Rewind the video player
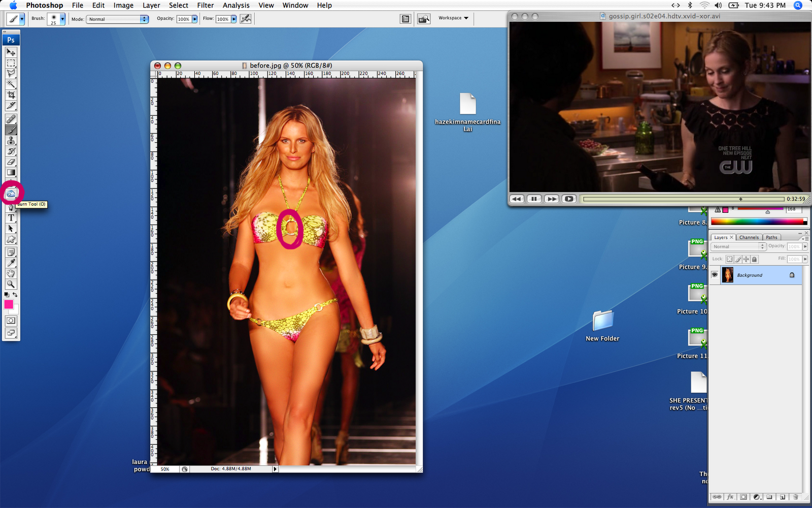Screen dimensions: 812x508 tap(517, 199)
